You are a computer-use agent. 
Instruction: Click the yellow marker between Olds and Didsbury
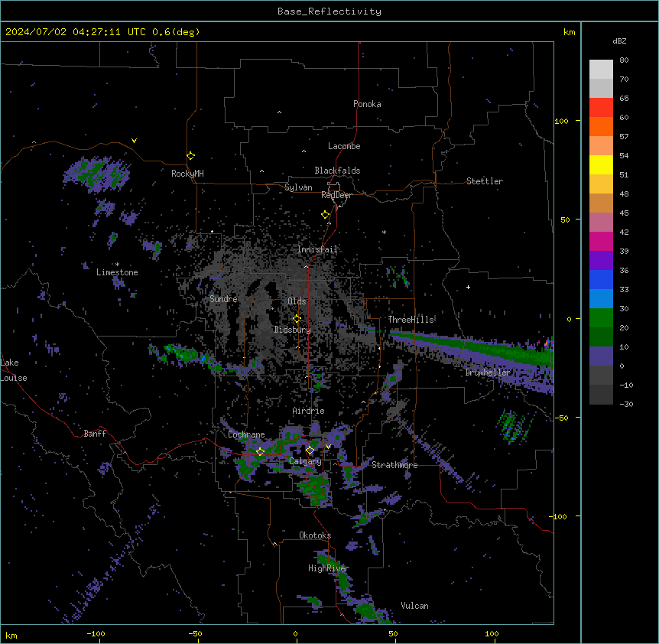(x=297, y=319)
